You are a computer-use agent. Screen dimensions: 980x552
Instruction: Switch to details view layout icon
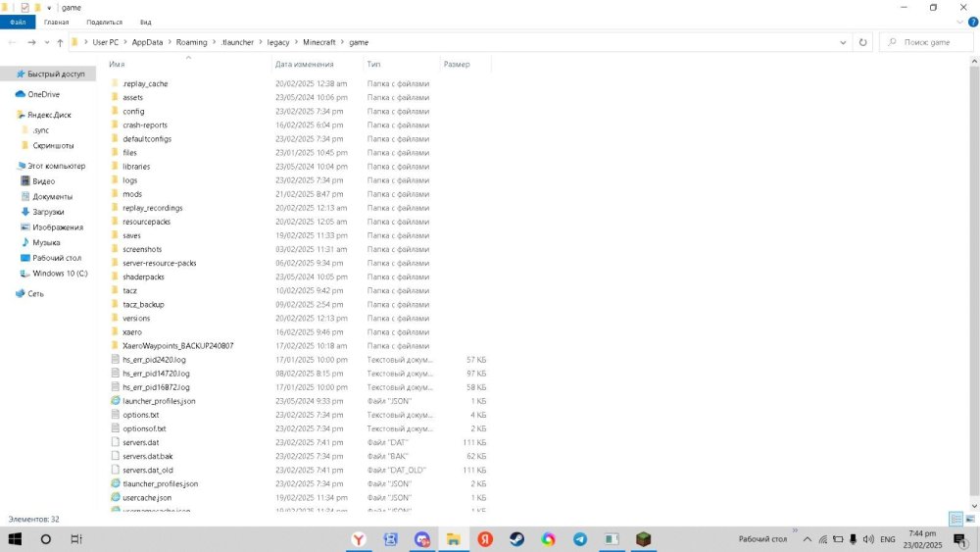click(x=955, y=519)
